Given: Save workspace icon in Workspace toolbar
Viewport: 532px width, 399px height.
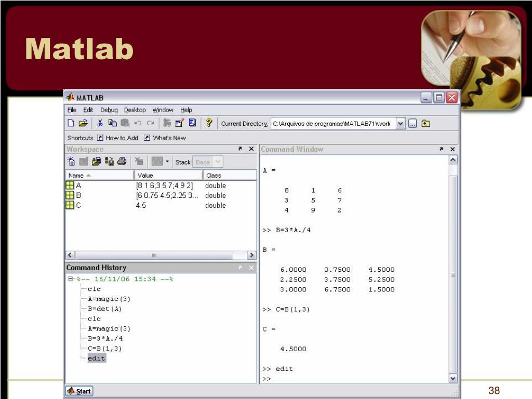Looking at the screenshot, I should coord(109,162).
